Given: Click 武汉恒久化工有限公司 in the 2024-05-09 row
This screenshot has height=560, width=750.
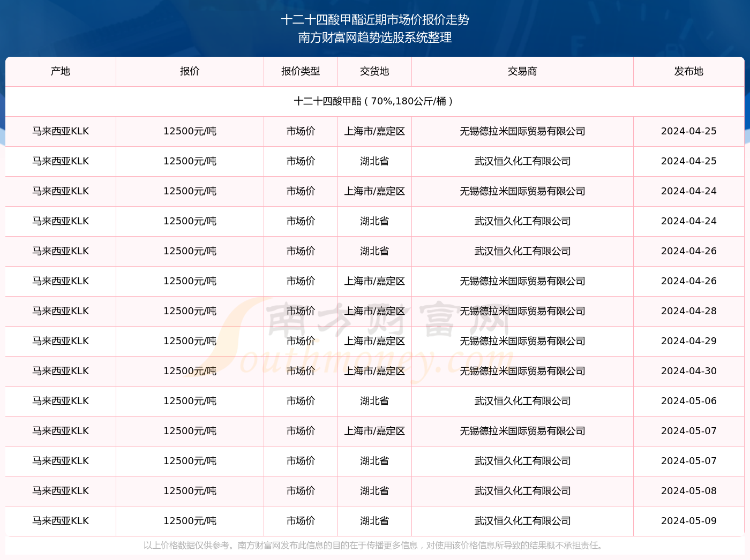Looking at the screenshot, I should click(x=522, y=521).
